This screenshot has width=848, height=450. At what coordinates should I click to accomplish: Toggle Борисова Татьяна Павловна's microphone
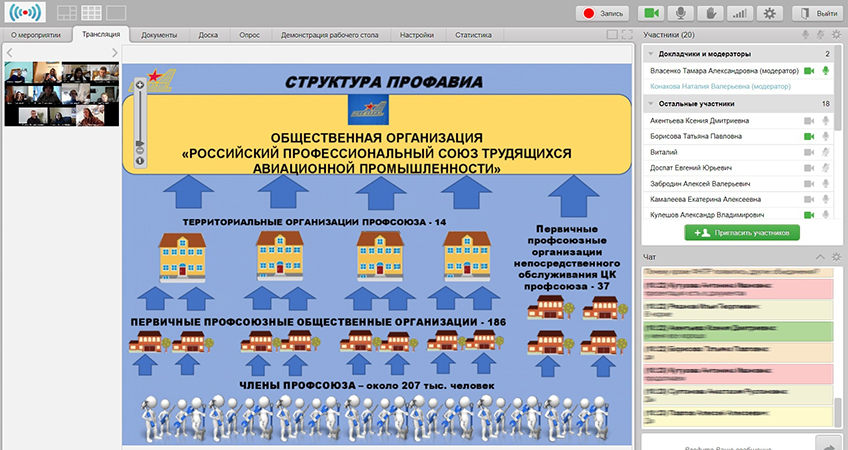pos(825,136)
